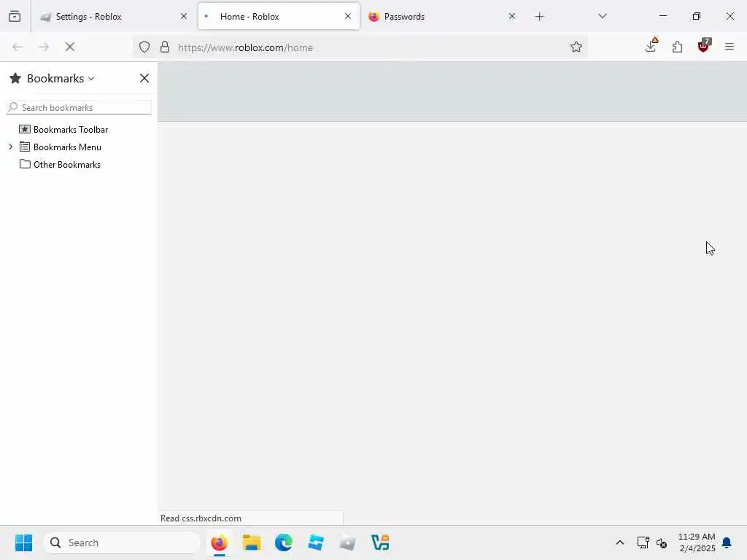The image size is (747, 560).
Task: Close the Home - Roblox tab
Action: point(348,16)
